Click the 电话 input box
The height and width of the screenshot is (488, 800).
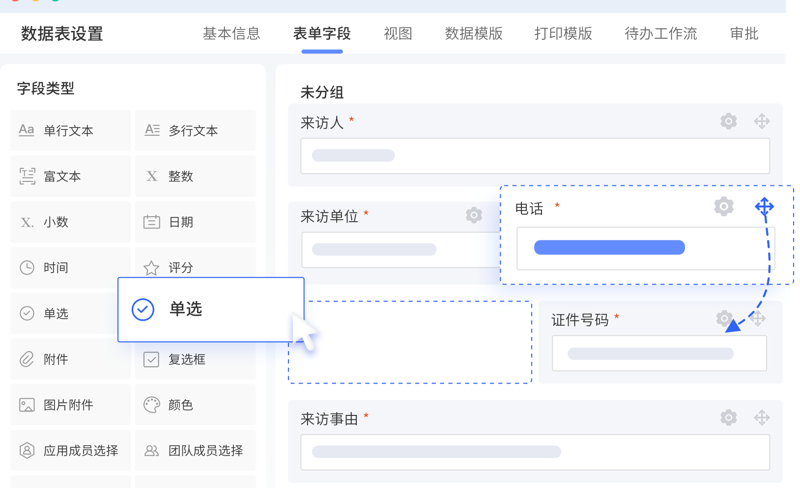645,248
